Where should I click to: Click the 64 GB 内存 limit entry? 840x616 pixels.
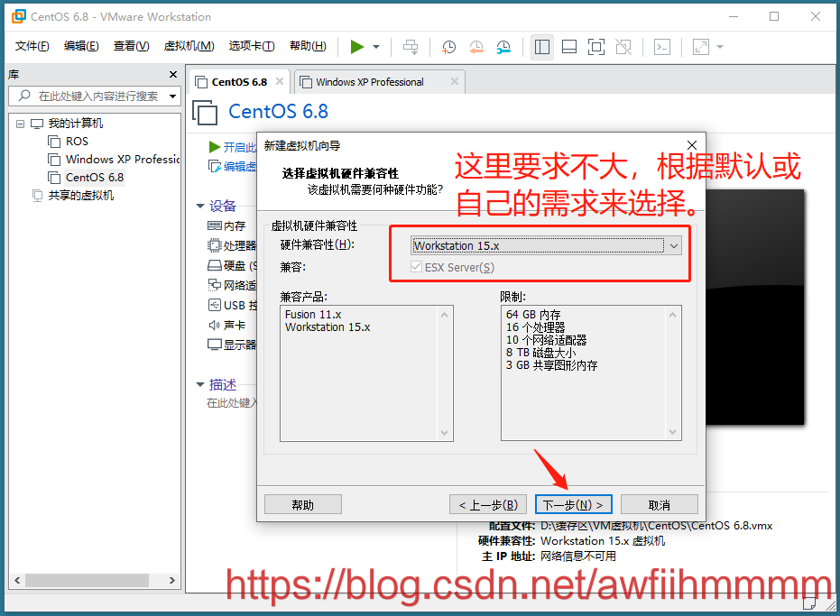(533, 315)
